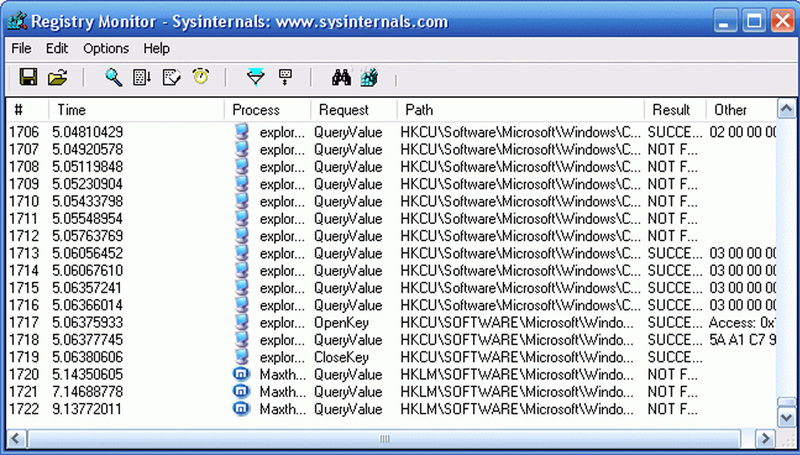Select time value 5.04920578

coord(87,149)
